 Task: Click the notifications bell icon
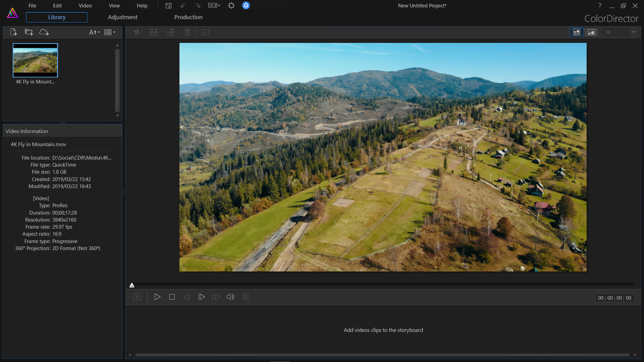tap(246, 5)
